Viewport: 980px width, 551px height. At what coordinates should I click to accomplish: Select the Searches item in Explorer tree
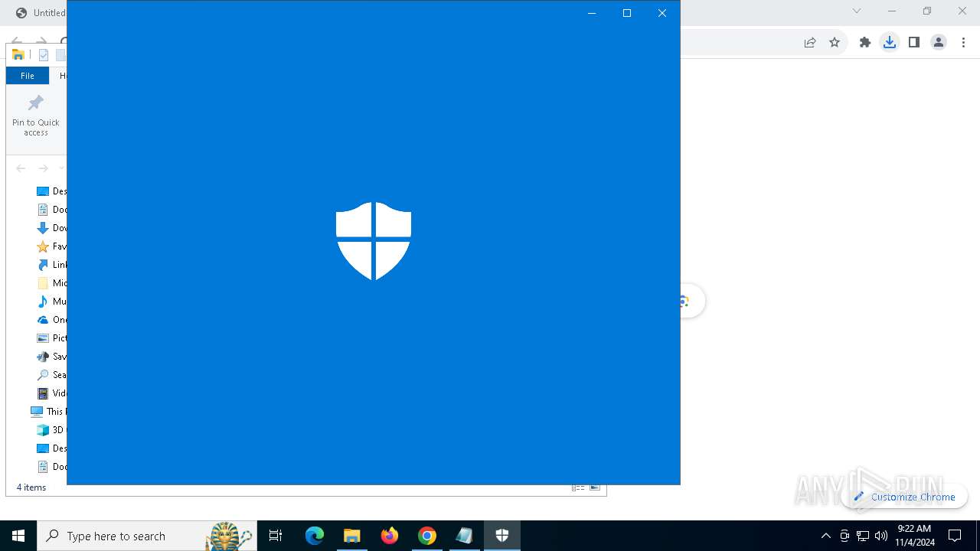(51, 375)
